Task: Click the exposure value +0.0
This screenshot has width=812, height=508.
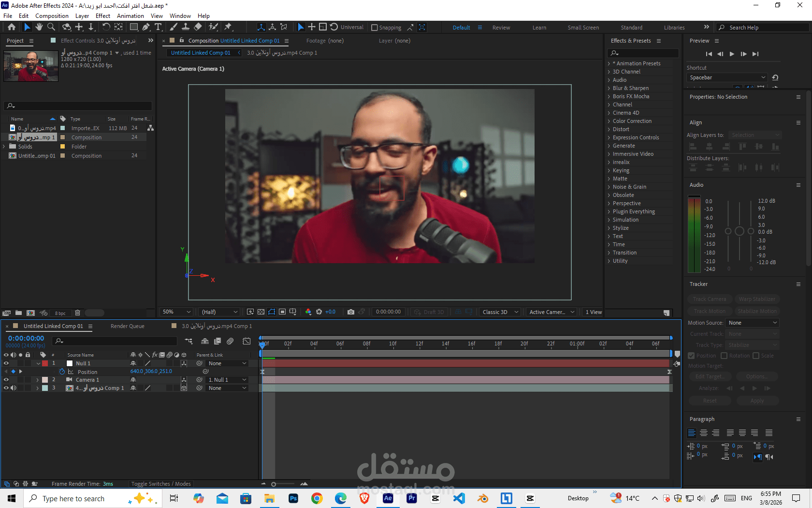Action: tap(330, 312)
